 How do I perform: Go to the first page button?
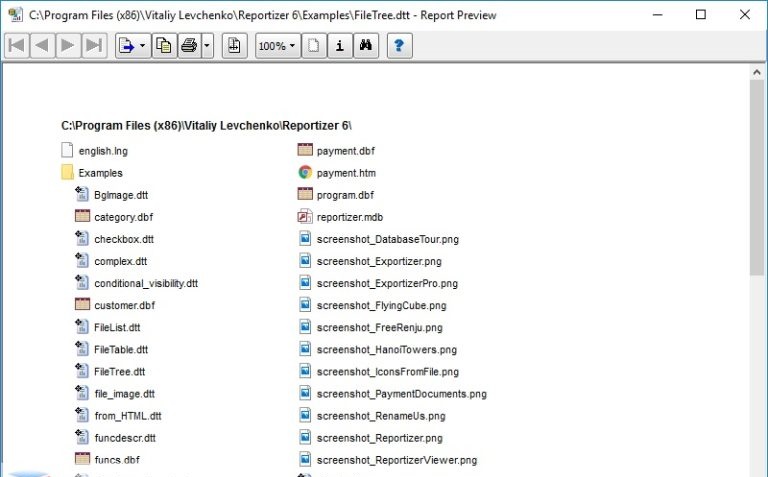tap(17, 46)
